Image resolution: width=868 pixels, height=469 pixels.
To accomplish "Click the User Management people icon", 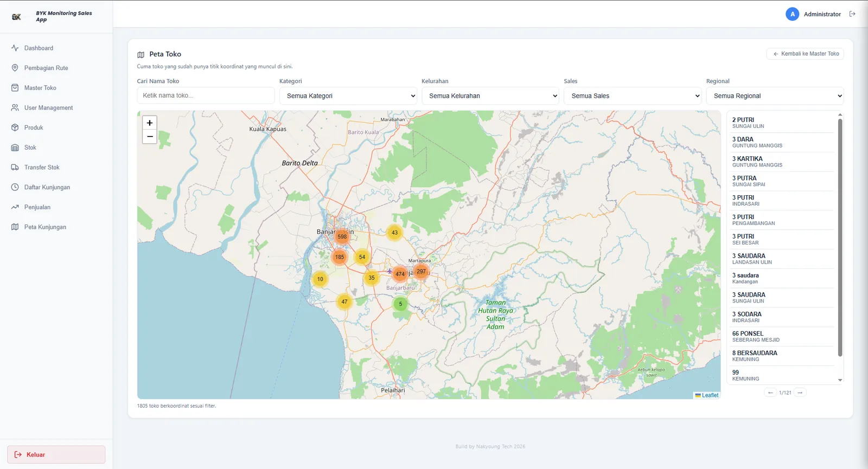I will (x=15, y=108).
